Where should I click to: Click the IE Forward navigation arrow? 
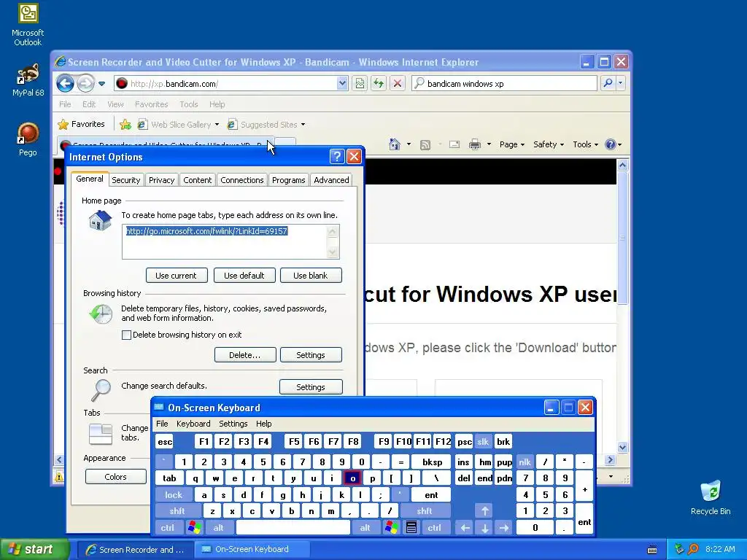point(86,84)
